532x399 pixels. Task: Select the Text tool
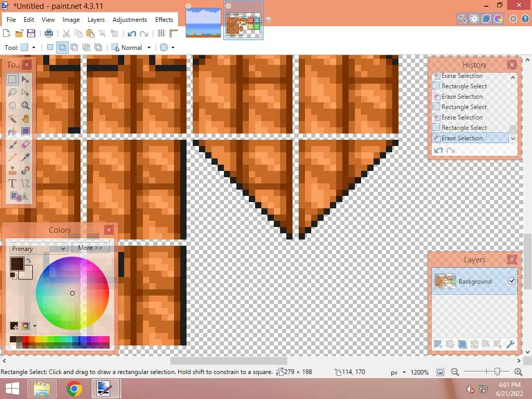coord(12,183)
